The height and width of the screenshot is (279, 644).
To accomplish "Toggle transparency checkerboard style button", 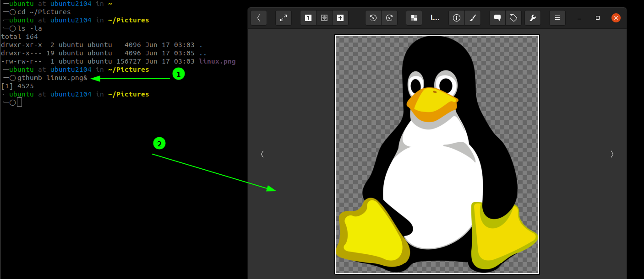I will [414, 18].
